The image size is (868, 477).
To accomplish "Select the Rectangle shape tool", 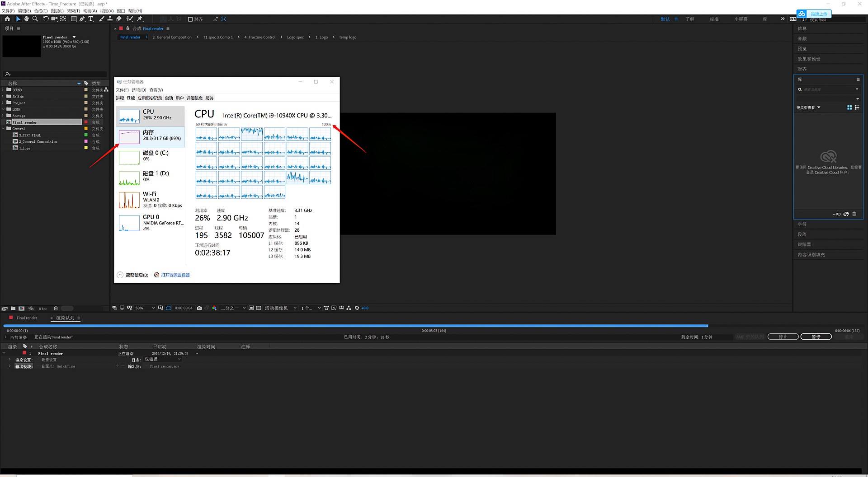I will [x=74, y=19].
